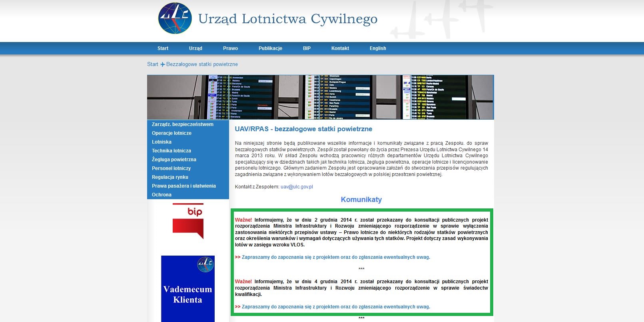644x322 pixels.
Task: Open the Publikacje menu item
Action: (270, 48)
